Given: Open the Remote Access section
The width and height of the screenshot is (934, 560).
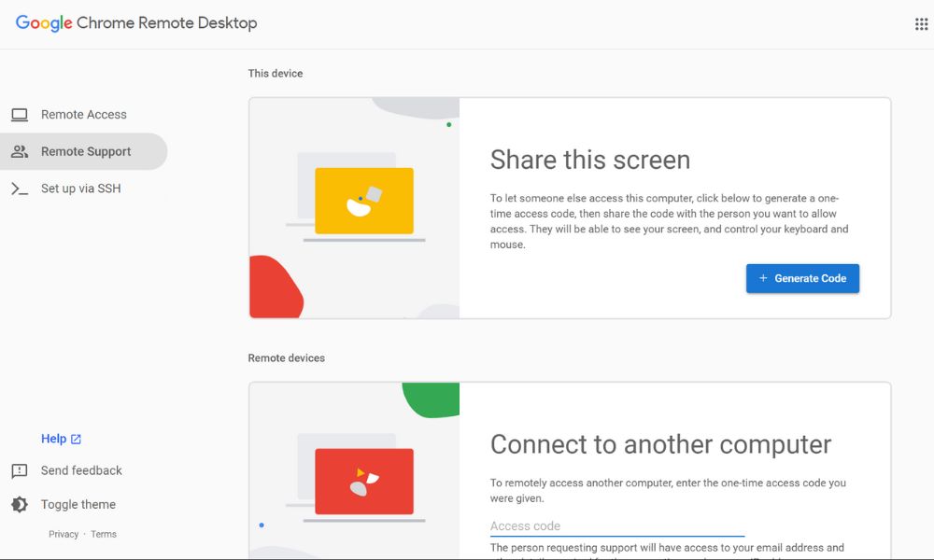Looking at the screenshot, I should coord(83,115).
